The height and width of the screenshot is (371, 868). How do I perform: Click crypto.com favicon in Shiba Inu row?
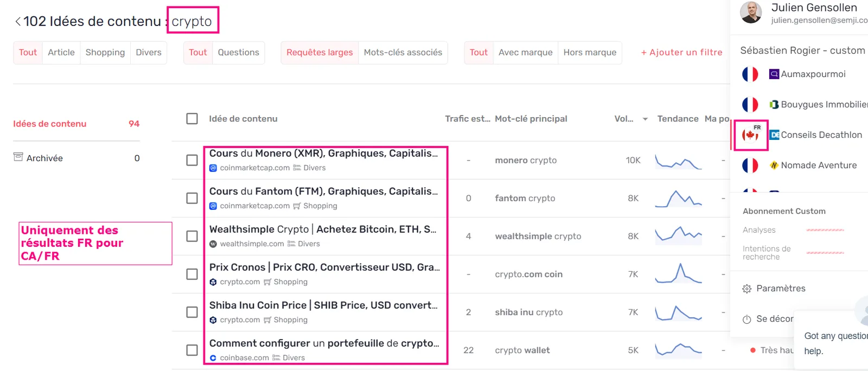tap(213, 320)
